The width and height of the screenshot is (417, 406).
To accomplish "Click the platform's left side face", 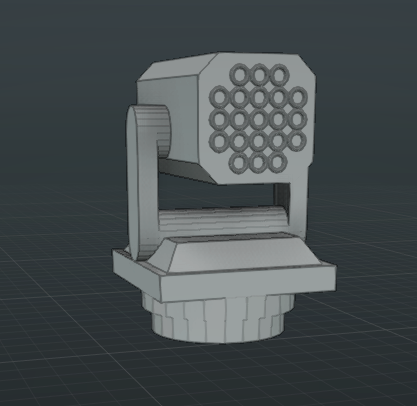I will (x=137, y=275).
